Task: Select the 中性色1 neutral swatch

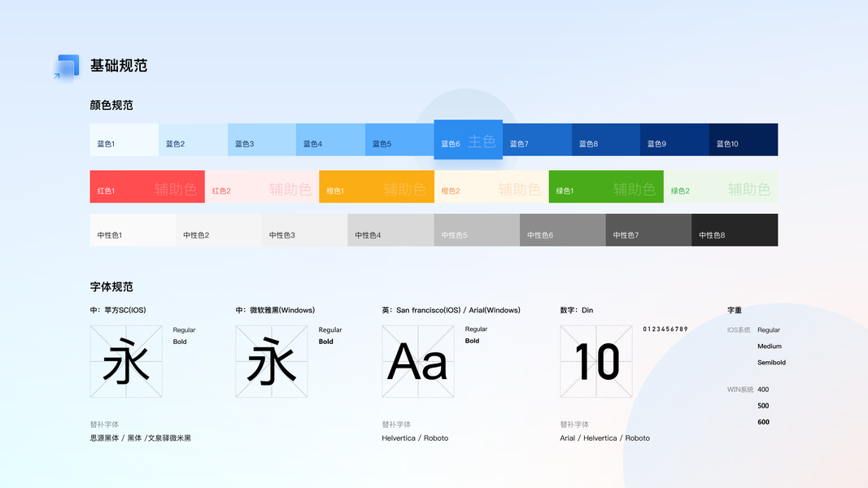Action: point(133,230)
